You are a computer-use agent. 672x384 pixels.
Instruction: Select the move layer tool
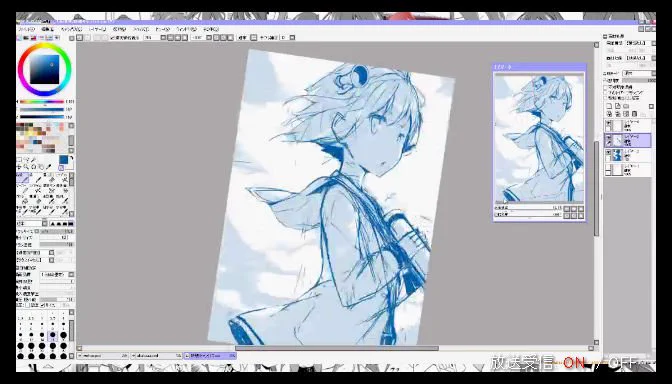tap(19, 167)
